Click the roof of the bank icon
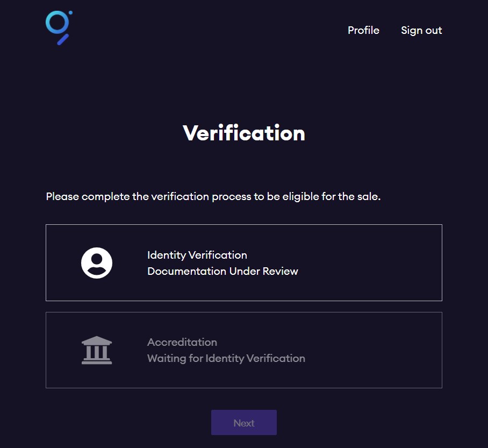This screenshot has height=448, width=488. [x=97, y=340]
